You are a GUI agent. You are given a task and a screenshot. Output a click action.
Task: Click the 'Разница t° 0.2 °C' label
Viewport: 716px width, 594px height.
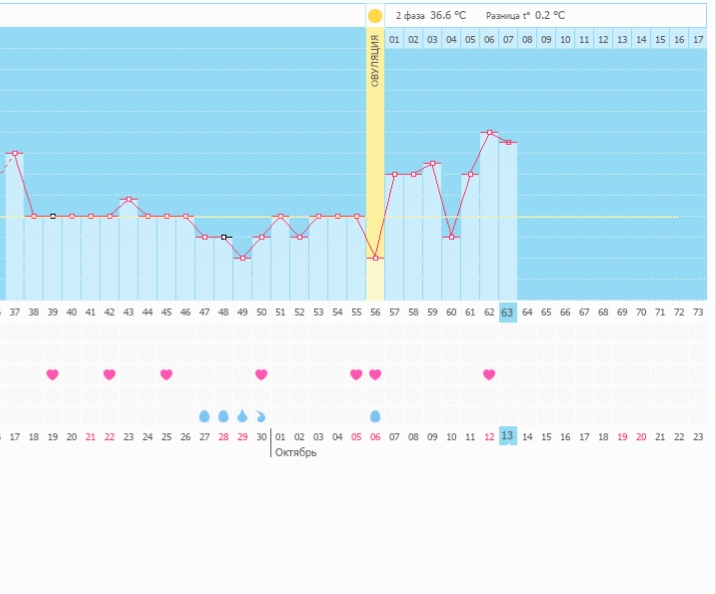click(x=525, y=16)
